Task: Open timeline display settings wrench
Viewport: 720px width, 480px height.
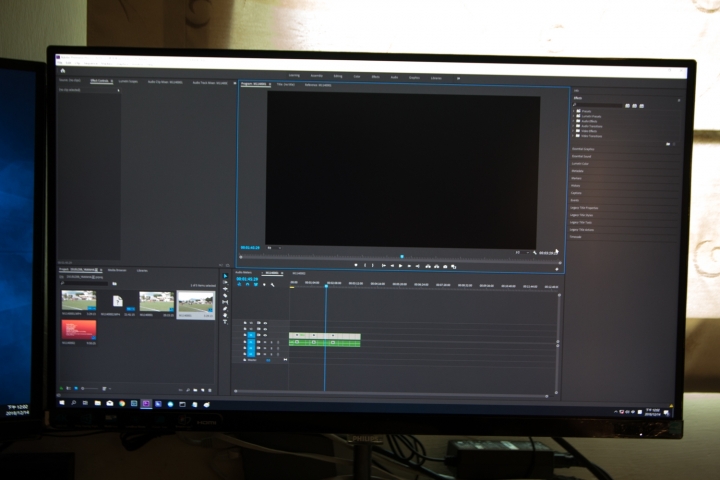Action: [273, 285]
